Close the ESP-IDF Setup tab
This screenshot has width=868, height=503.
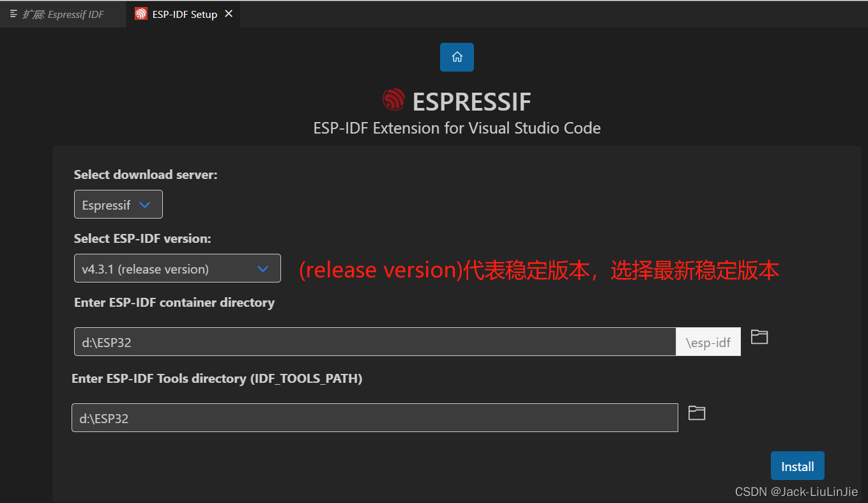click(229, 14)
